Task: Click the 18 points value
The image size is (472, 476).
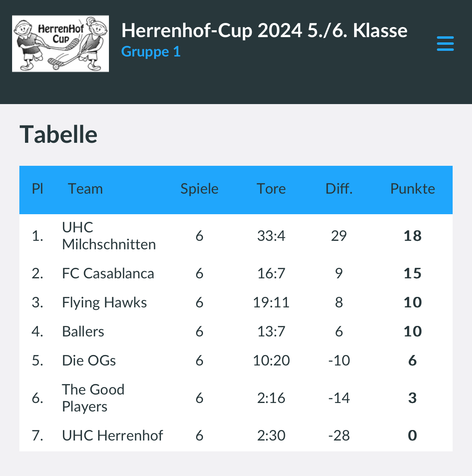Action: (x=413, y=236)
